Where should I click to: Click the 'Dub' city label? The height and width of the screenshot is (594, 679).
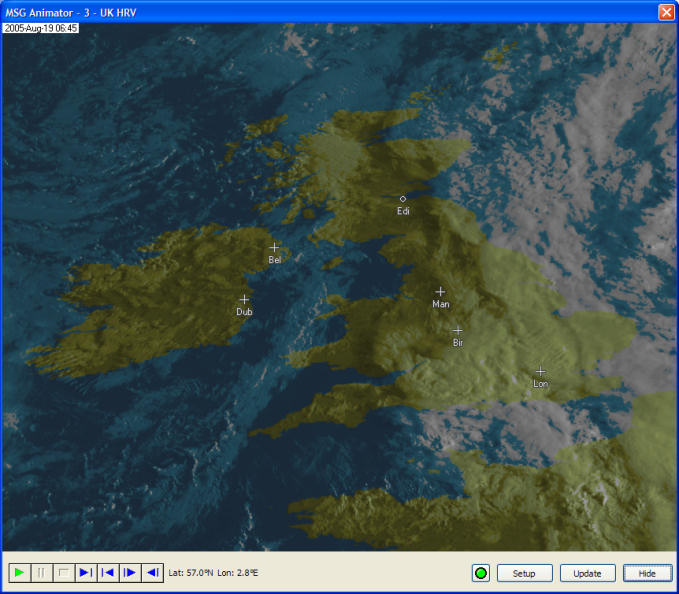244,312
